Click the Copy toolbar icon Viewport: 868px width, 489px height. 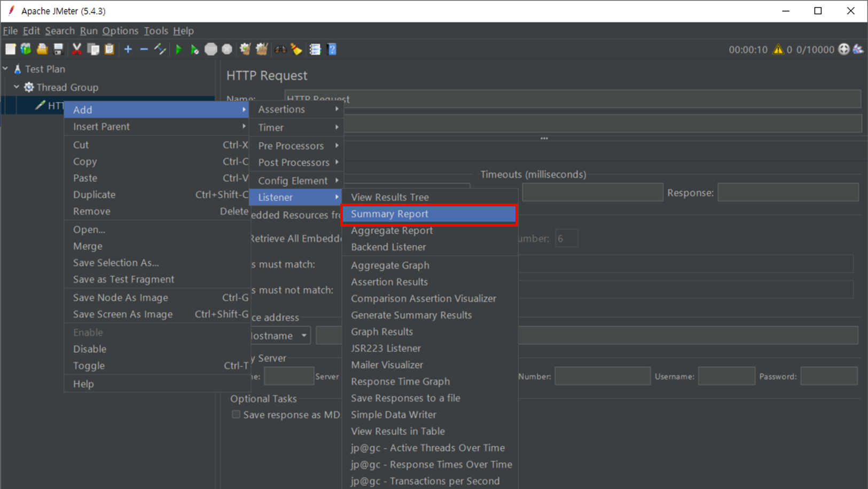coord(93,49)
